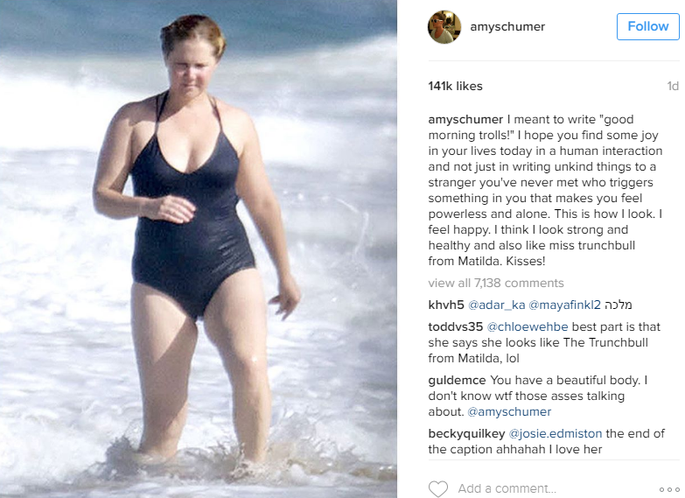
Task: Open commenter guldemce's profile
Action: pyautogui.click(x=457, y=380)
